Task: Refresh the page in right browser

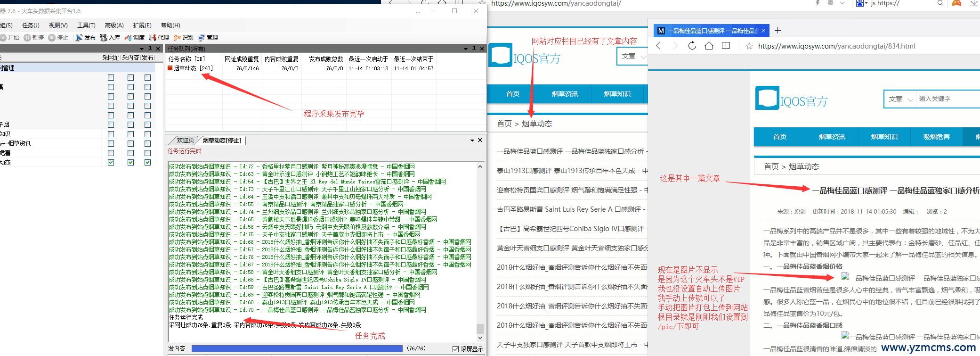Action: (692, 46)
